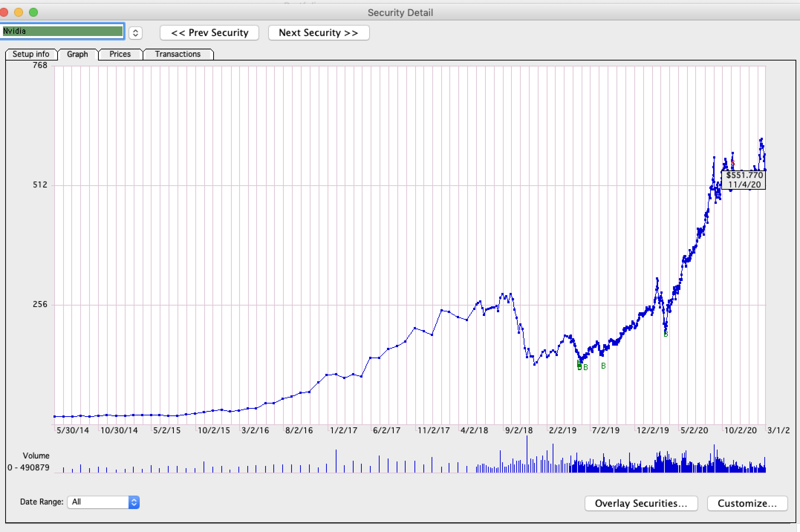Click the Date Range stepper control
The width and height of the screenshot is (800, 532).
click(134, 502)
